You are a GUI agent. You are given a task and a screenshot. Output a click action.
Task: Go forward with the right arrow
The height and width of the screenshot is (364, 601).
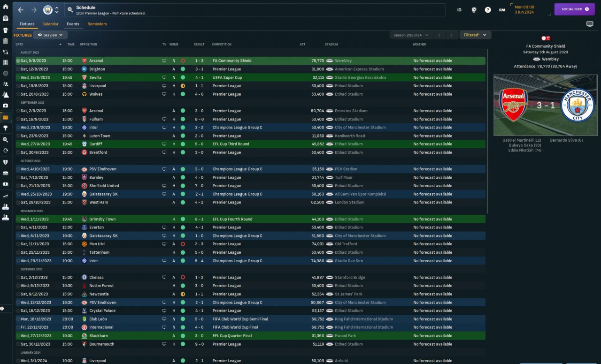[x=34, y=10]
